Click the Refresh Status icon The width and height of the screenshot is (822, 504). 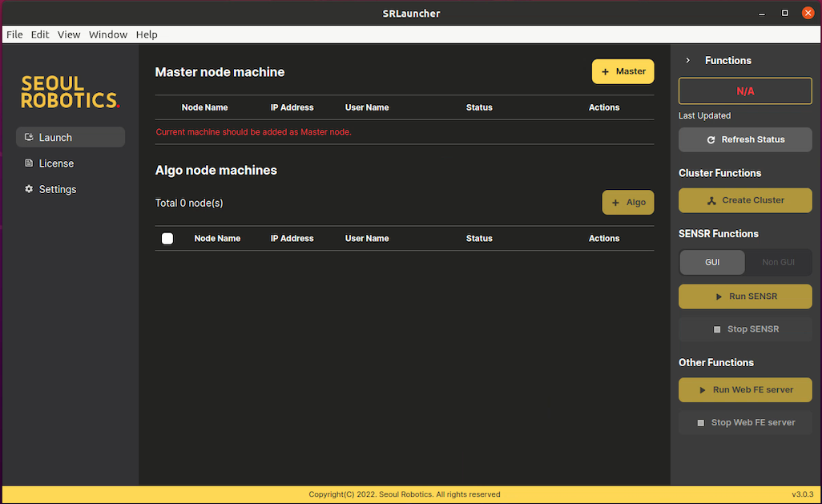(x=711, y=139)
